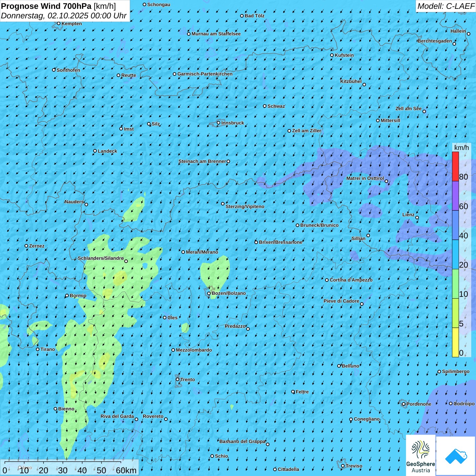Click the Kitzbühel city marker
The height and width of the screenshot is (476, 476).
tap(364, 85)
